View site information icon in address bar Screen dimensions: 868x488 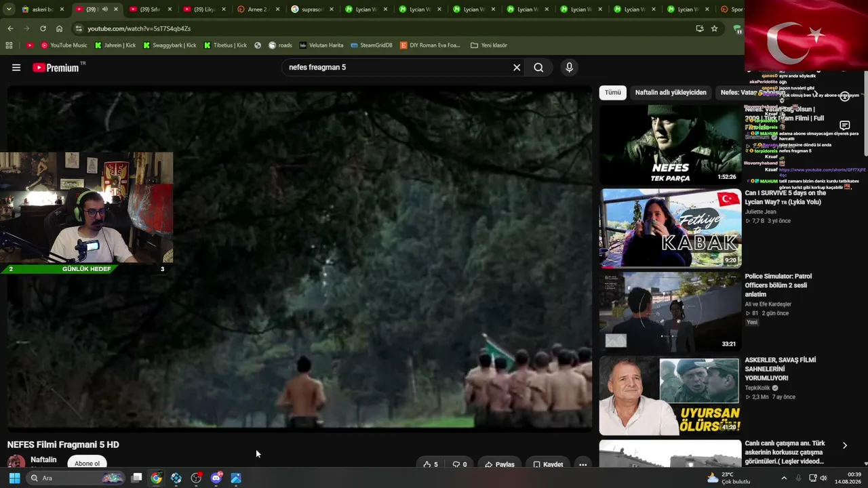[79, 28]
